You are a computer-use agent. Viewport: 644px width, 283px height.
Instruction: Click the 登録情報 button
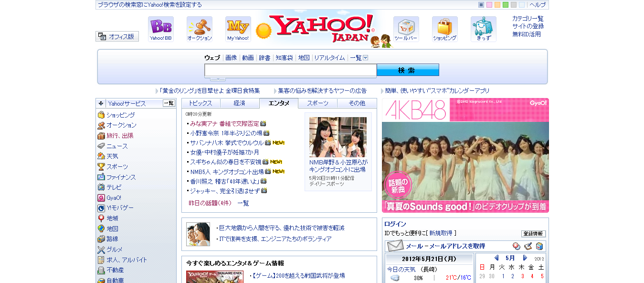533,234
